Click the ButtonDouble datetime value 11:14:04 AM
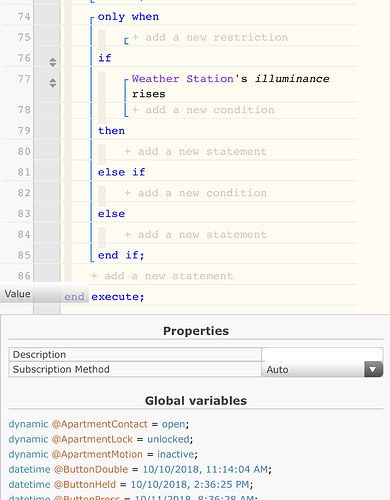This screenshot has height=500, width=390. point(205,469)
